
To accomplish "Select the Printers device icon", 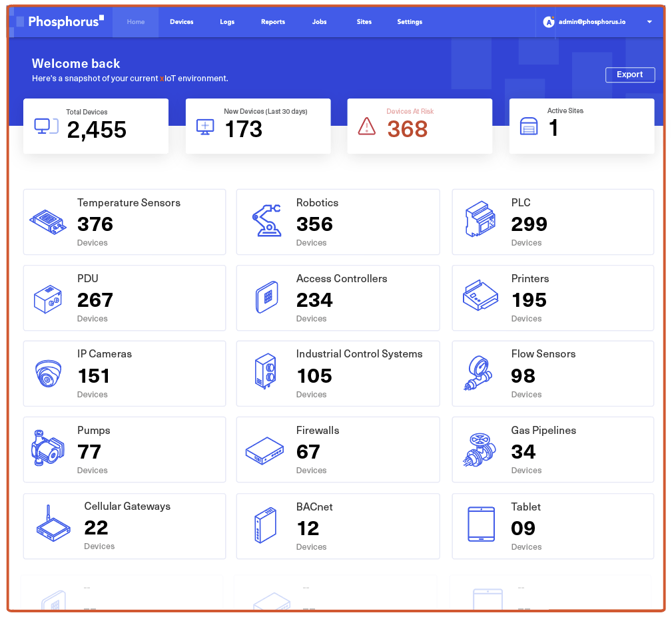I will 480,297.
